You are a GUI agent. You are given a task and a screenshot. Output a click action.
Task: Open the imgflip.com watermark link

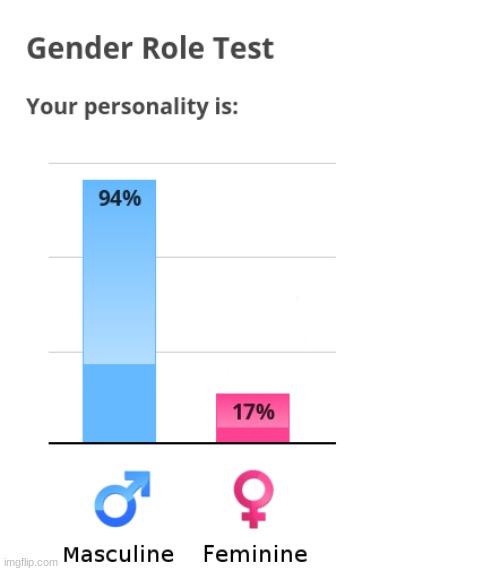pyautogui.click(x=29, y=562)
